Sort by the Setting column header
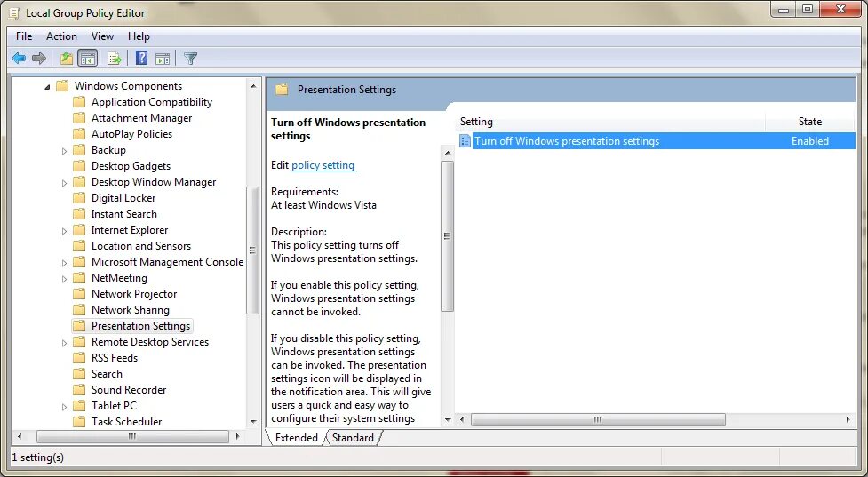This screenshot has width=868, height=477. pos(610,122)
